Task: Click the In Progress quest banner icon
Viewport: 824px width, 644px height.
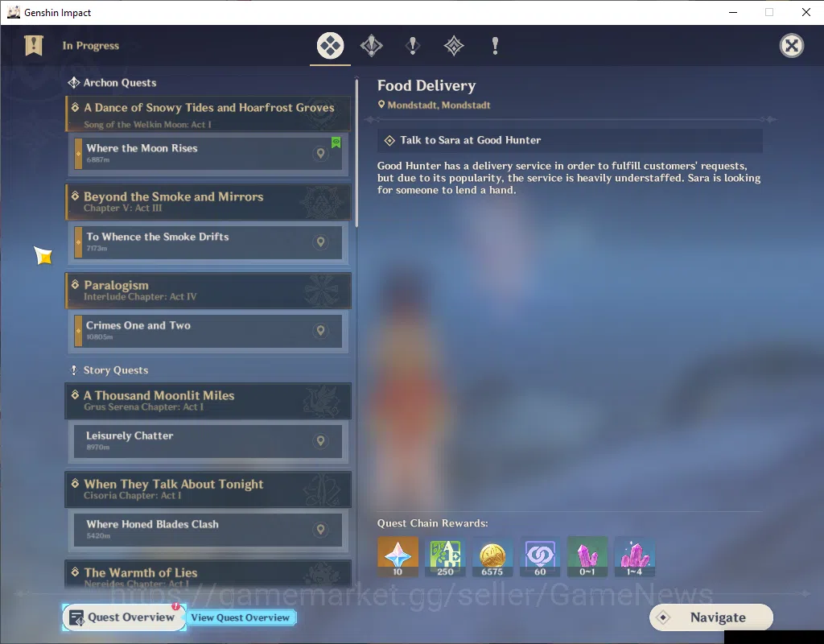Action: [x=34, y=46]
